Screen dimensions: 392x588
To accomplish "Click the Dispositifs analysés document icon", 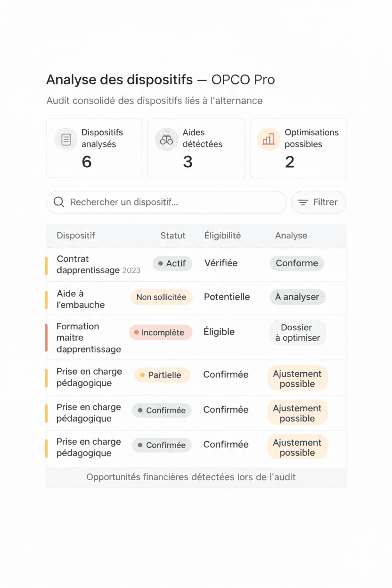I will coord(65,139).
